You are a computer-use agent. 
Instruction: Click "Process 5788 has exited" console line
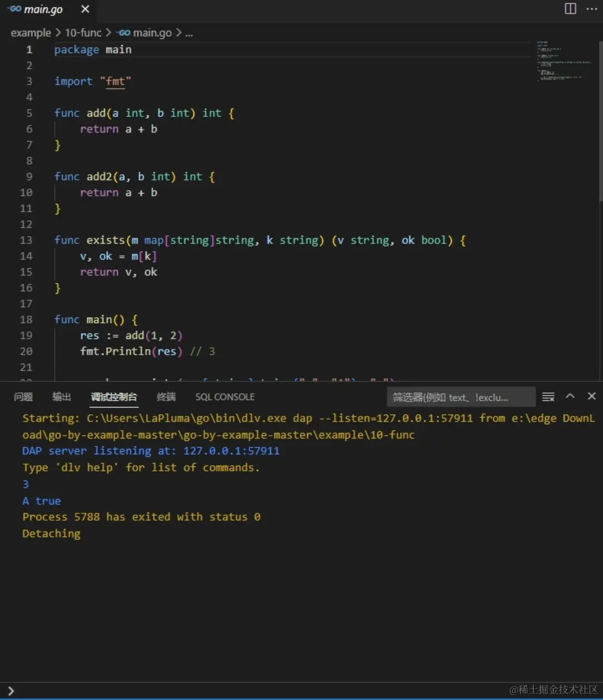[x=142, y=517]
